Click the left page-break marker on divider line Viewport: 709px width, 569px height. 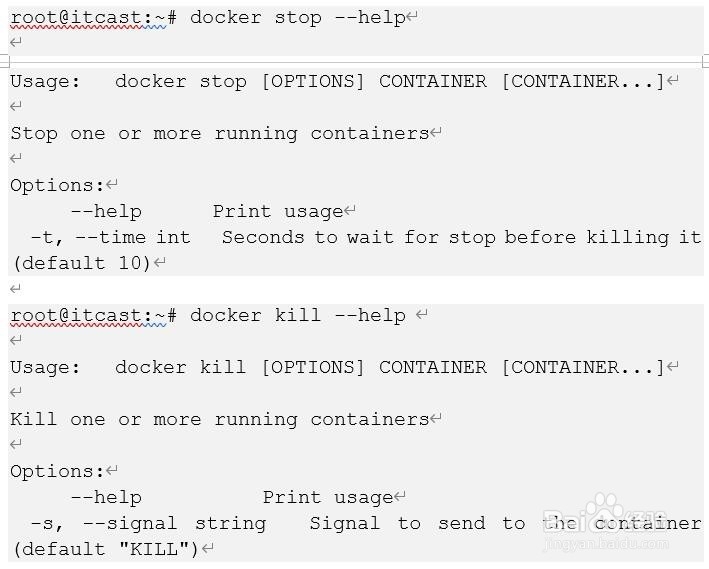(5, 61)
